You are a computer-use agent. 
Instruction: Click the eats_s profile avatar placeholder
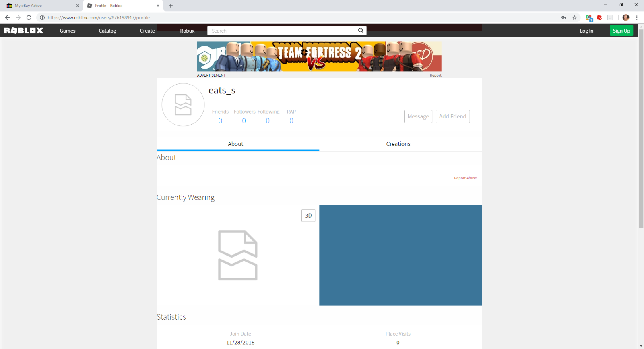183,105
